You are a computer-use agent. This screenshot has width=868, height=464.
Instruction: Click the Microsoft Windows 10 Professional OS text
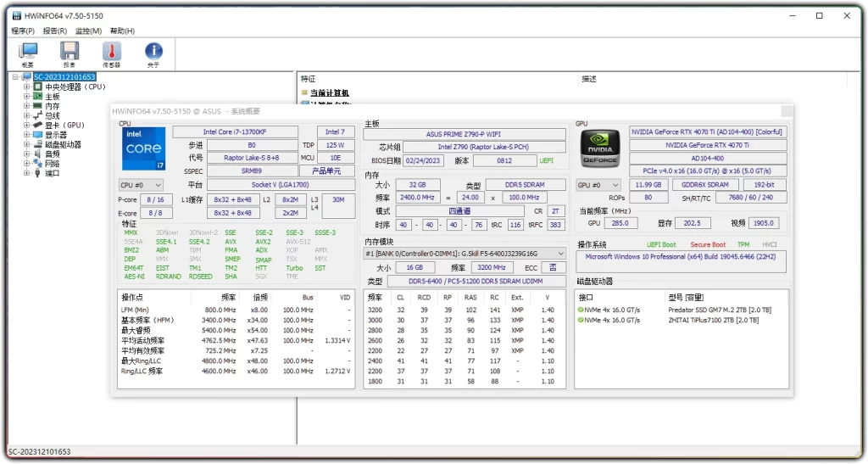681,257
